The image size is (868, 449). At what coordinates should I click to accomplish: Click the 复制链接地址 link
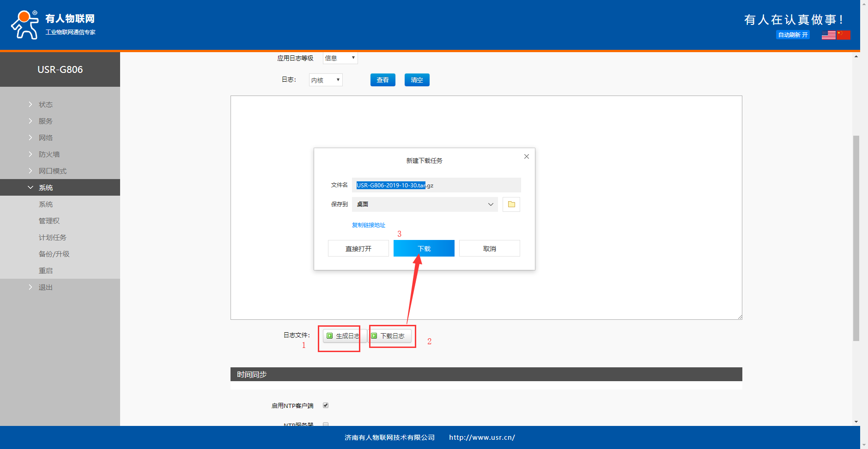tap(368, 225)
